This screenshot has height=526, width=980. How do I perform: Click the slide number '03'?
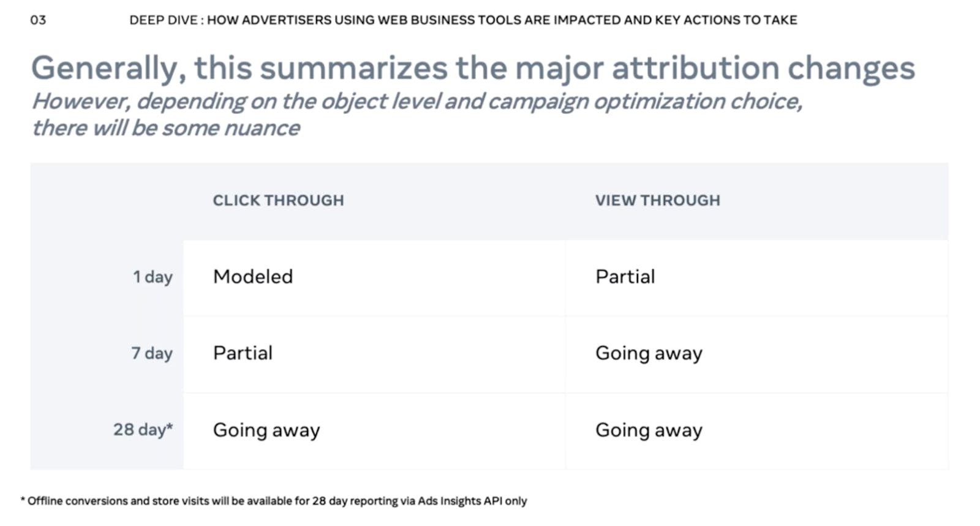38,20
